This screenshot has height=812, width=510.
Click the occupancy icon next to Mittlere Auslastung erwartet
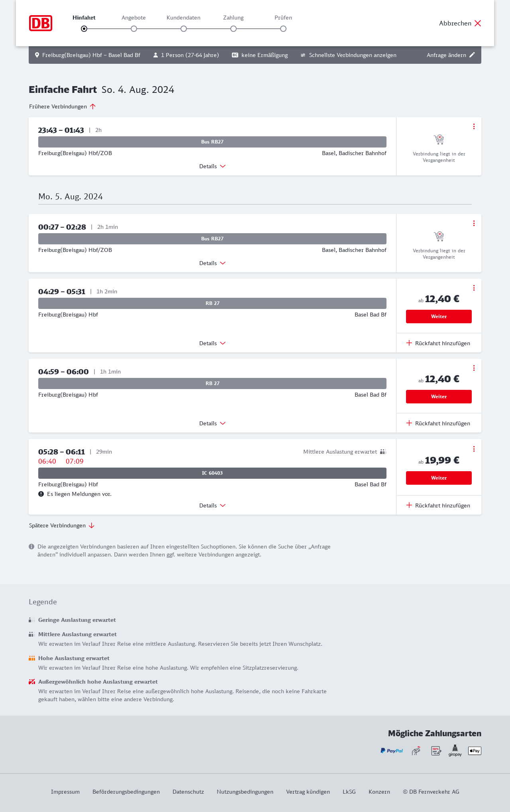coord(383,452)
